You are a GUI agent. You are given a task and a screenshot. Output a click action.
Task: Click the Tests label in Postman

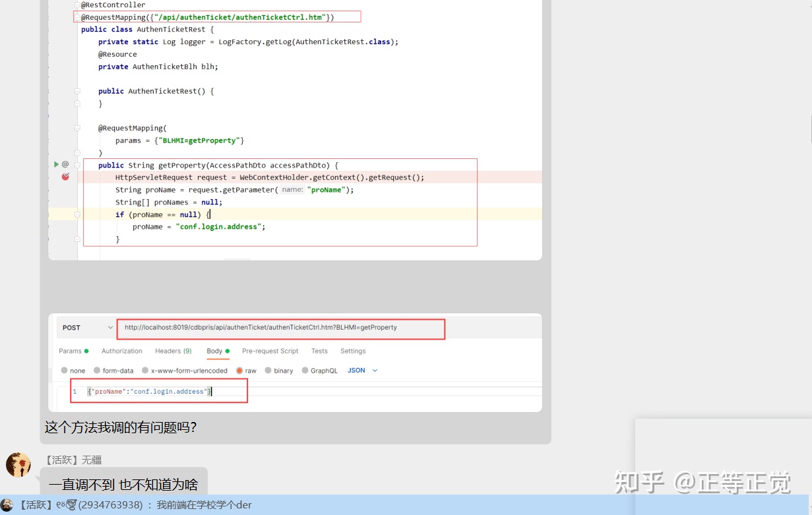coord(319,351)
